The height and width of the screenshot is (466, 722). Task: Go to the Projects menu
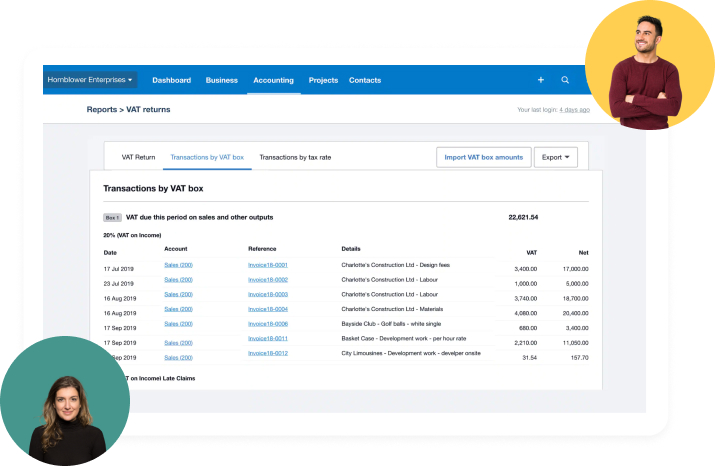pyautogui.click(x=323, y=80)
